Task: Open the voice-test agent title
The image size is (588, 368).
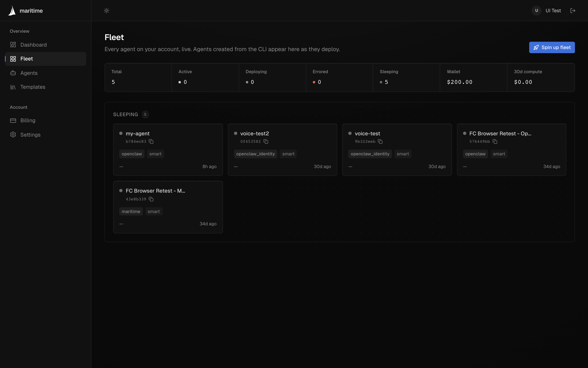Action: click(367, 133)
